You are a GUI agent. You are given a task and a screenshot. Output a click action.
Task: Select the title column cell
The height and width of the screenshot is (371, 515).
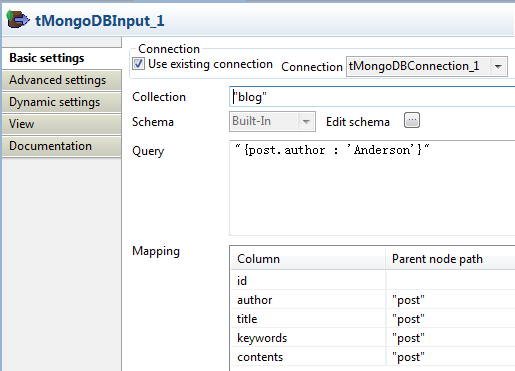pyautogui.click(x=308, y=319)
